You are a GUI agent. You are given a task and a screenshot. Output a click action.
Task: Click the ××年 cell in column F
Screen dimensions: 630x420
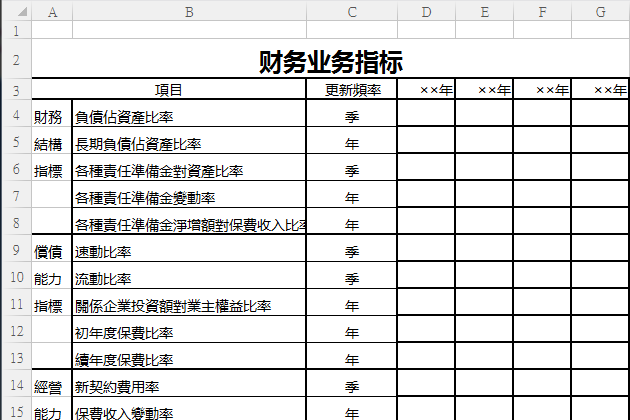542,90
